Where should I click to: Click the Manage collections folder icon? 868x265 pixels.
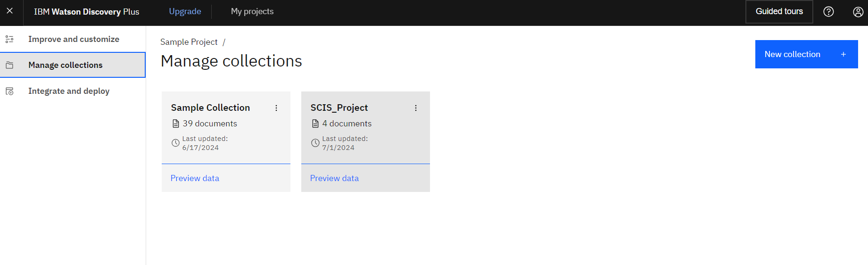point(9,65)
